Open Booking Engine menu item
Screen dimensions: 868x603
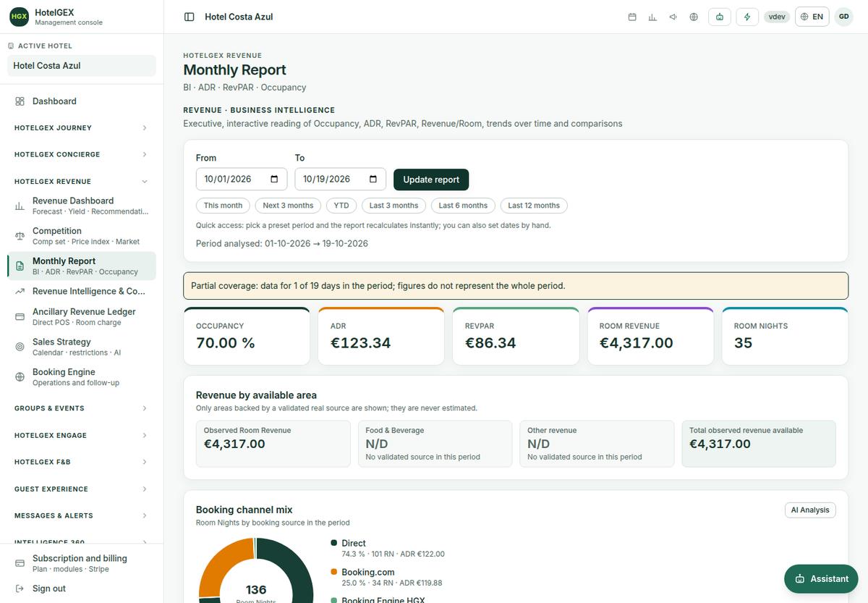point(82,376)
